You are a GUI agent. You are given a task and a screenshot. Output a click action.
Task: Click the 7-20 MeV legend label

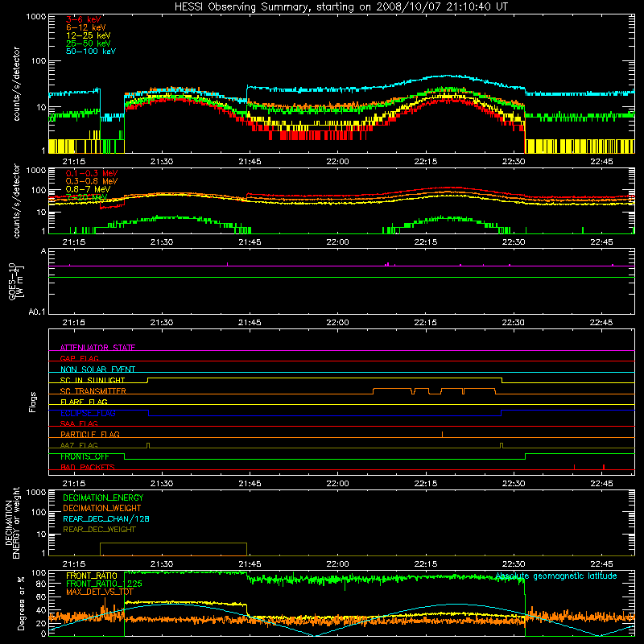point(86,197)
